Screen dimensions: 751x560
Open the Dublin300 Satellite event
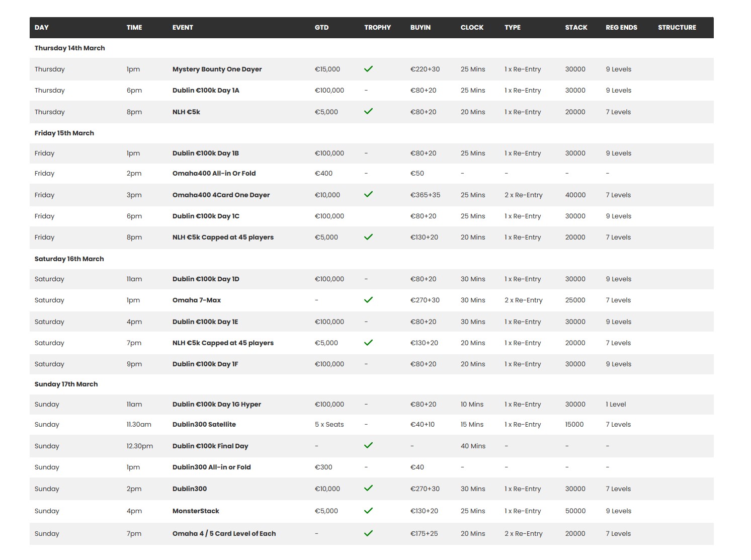point(204,425)
